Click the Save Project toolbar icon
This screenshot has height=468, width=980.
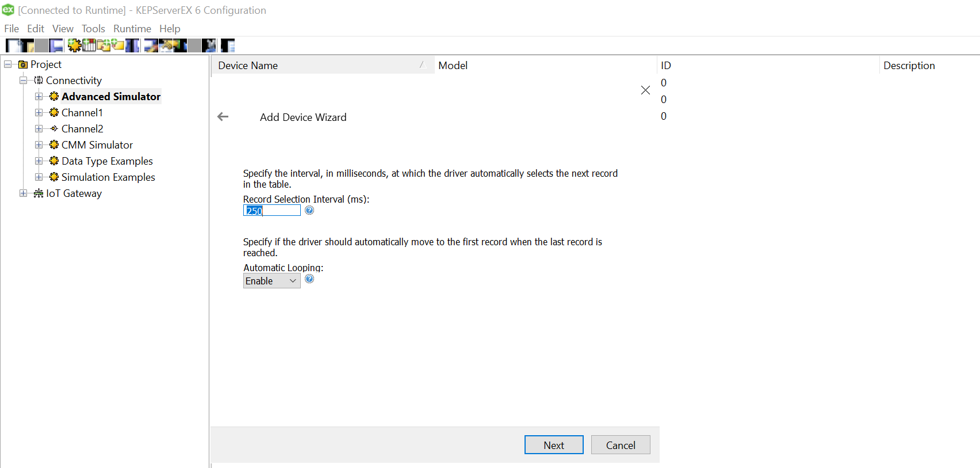[x=56, y=45]
